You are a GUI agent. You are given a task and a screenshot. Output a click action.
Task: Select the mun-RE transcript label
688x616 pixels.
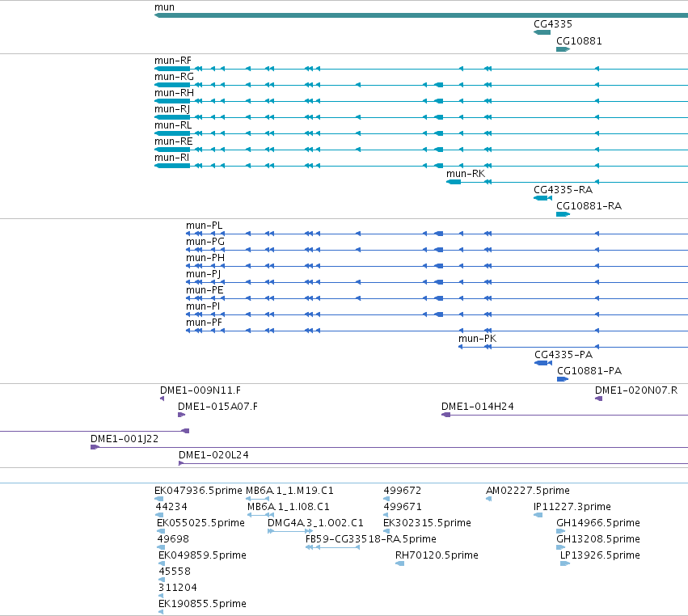tap(173, 141)
